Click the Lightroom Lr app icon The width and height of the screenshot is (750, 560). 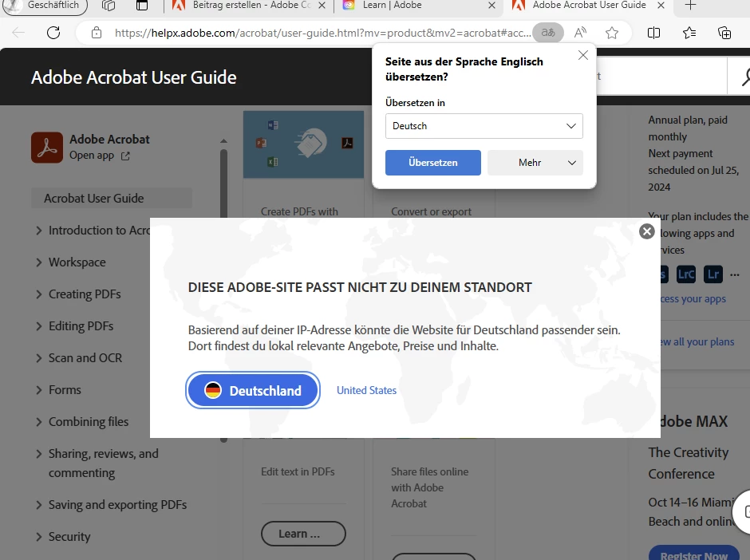tap(713, 274)
